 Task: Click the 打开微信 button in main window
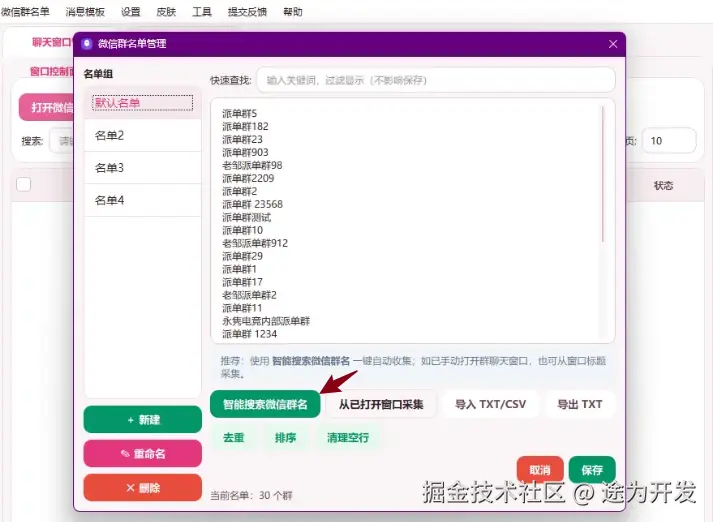point(46,107)
